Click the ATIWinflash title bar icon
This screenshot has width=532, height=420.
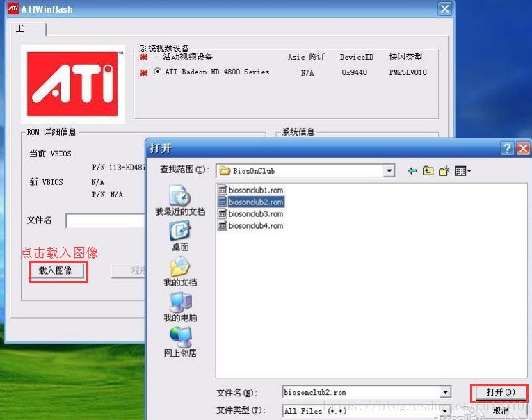pyautogui.click(x=13, y=8)
